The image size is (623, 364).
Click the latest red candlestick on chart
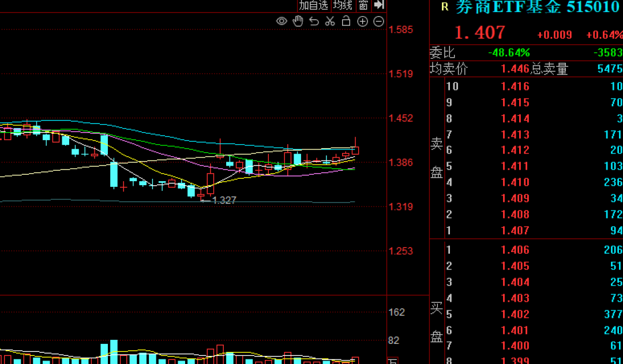tap(355, 150)
